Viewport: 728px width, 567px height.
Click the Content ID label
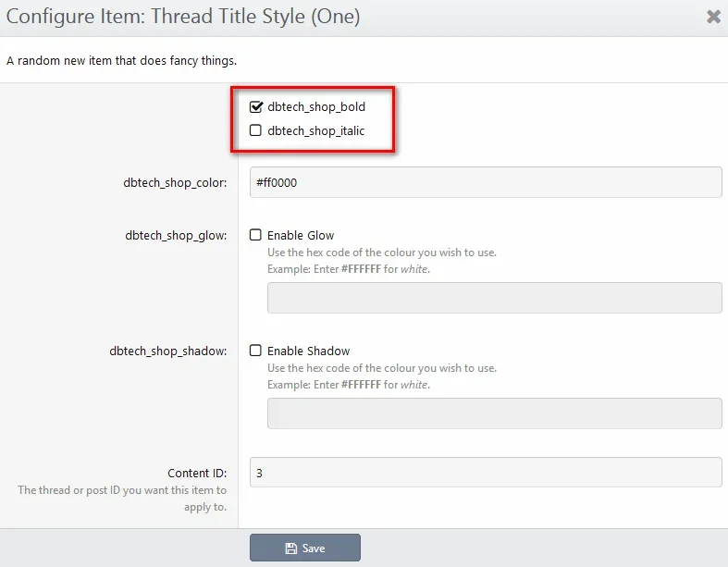[197, 474]
